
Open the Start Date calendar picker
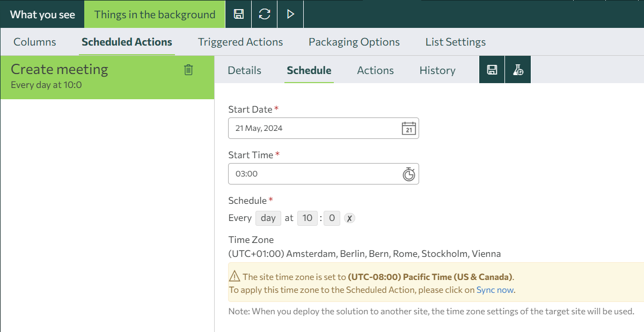pyautogui.click(x=409, y=128)
